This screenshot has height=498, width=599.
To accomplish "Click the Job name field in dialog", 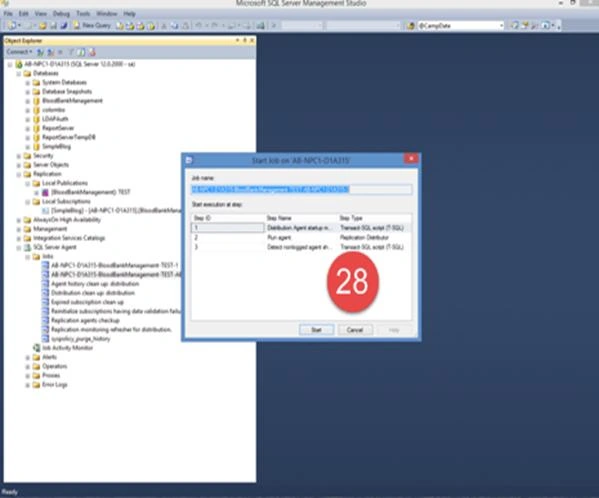I will pyautogui.click(x=301, y=189).
